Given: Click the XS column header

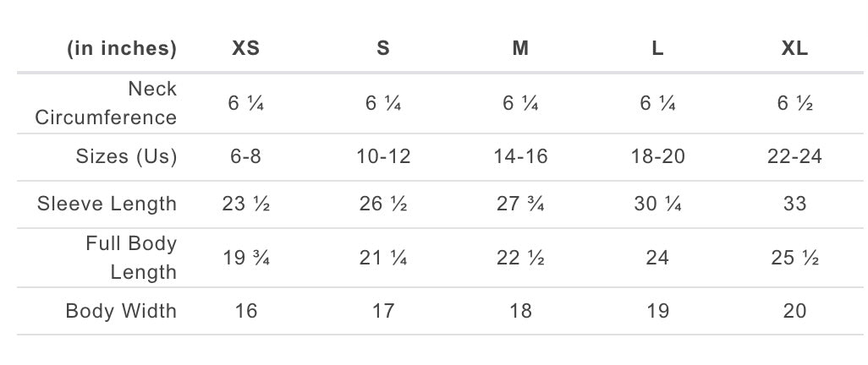Looking at the screenshot, I should point(245,48).
